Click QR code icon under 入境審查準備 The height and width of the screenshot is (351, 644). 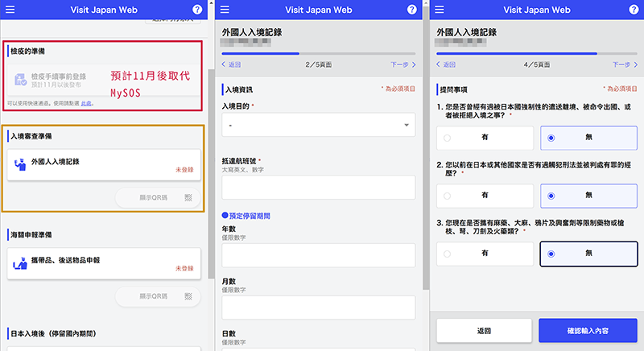[188, 198]
